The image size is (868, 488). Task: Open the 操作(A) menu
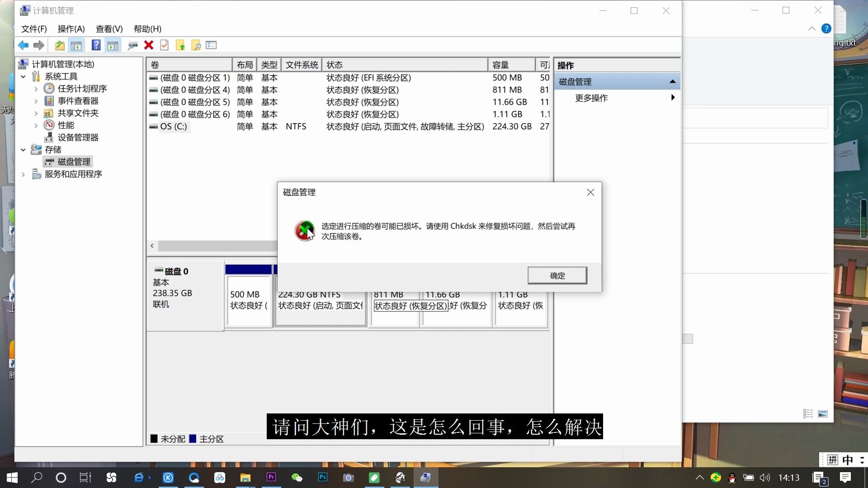click(71, 28)
